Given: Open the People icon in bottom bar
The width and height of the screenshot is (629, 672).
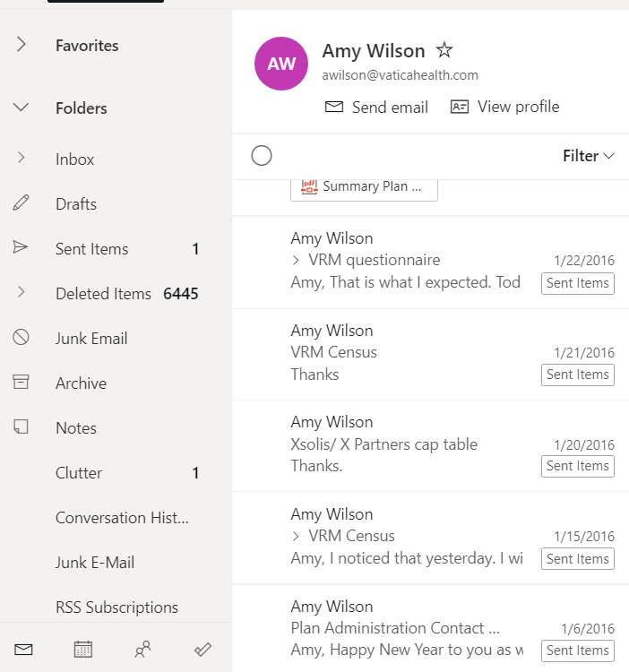Looking at the screenshot, I should (x=142, y=650).
